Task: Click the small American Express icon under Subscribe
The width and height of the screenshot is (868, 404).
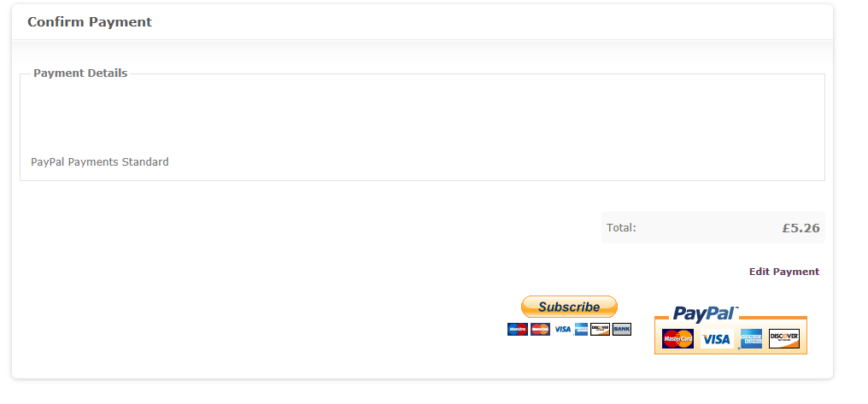Action: [581, 330]
